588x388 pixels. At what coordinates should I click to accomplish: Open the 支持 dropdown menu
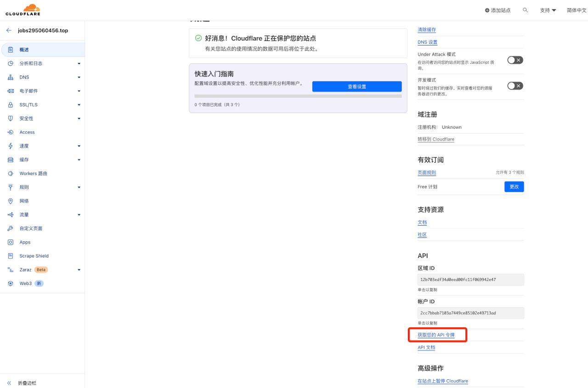pyautogui.click(x=548, y=10)
